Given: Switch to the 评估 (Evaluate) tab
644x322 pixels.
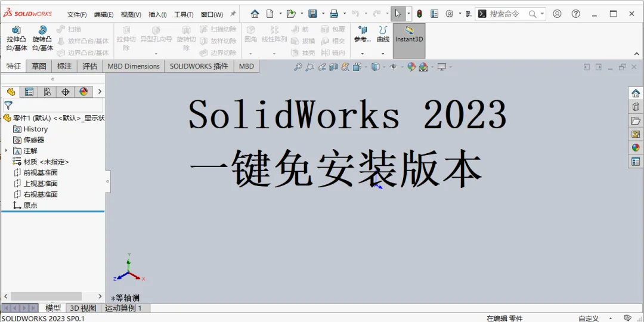Looking at the screenshot, I should pyautogui.click(x=90, y=66).
